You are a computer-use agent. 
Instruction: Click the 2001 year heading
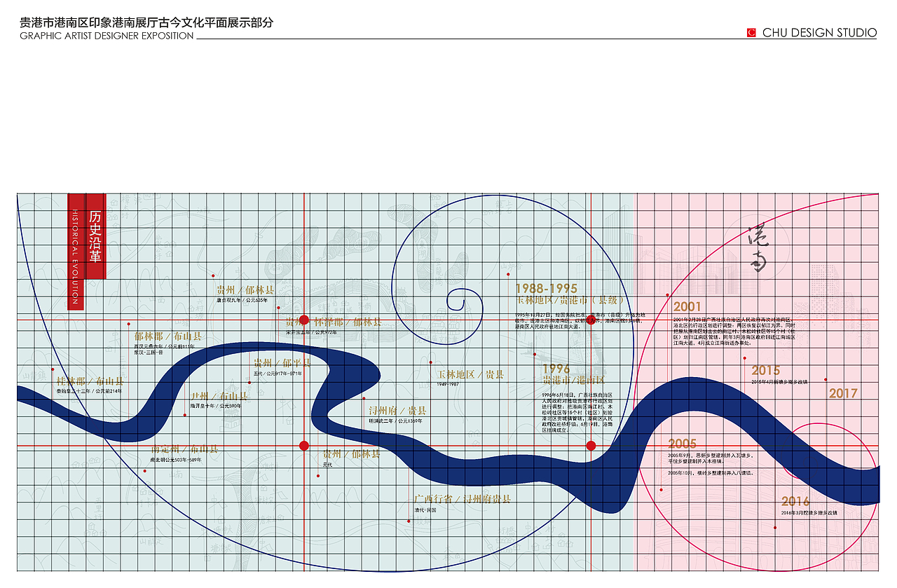(x=687, y=306)
